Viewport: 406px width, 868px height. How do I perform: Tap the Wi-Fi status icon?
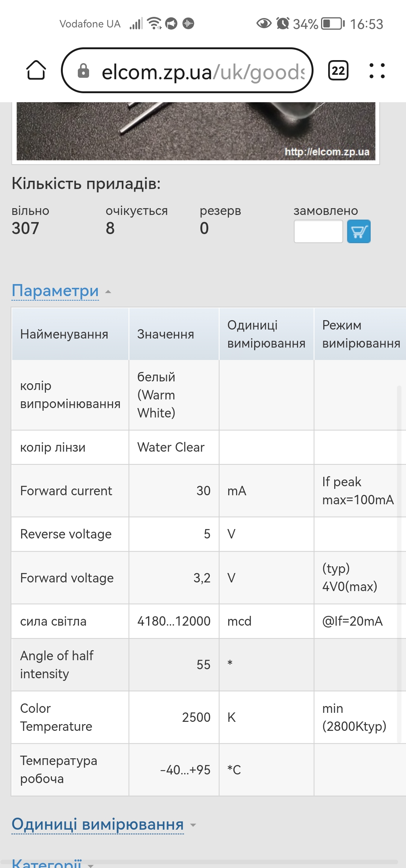pos(154,23)
